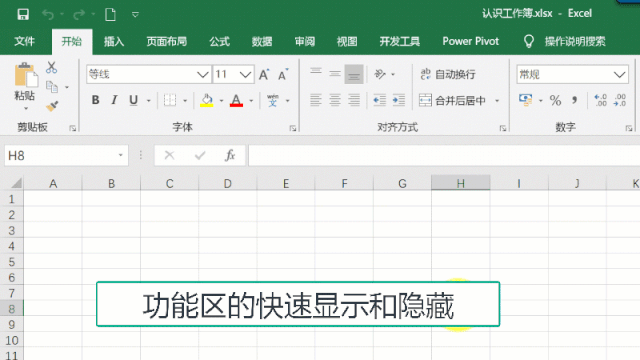Open the font name dropdown 等线

202,74
